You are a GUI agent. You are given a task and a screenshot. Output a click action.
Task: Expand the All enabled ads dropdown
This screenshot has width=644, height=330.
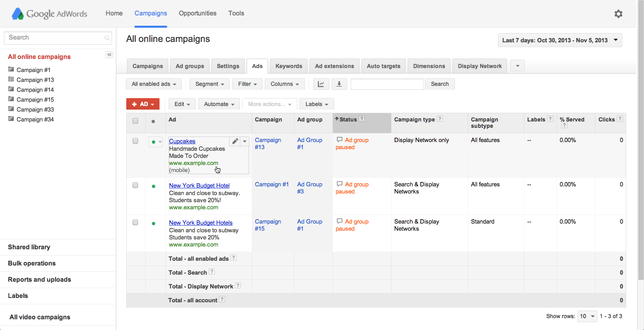click(154, 84)
